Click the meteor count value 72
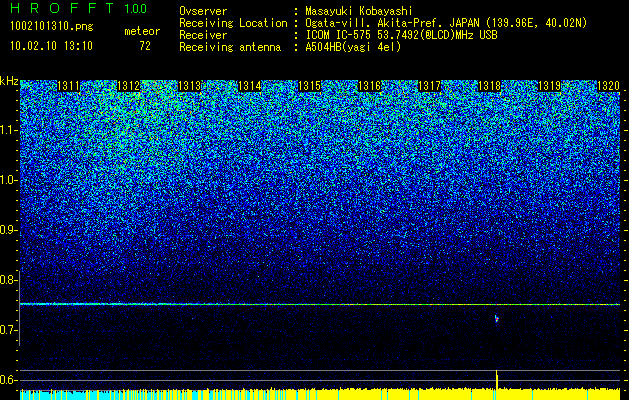Viewport: 629px width, 400px height. tap(145, 46)
